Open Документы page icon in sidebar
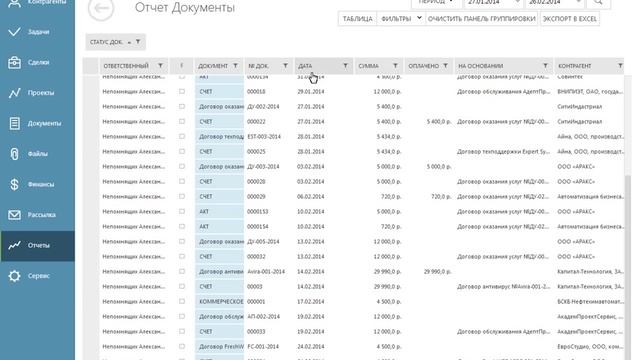The height and width of the screenshot is (360, 640). point(14,123)
